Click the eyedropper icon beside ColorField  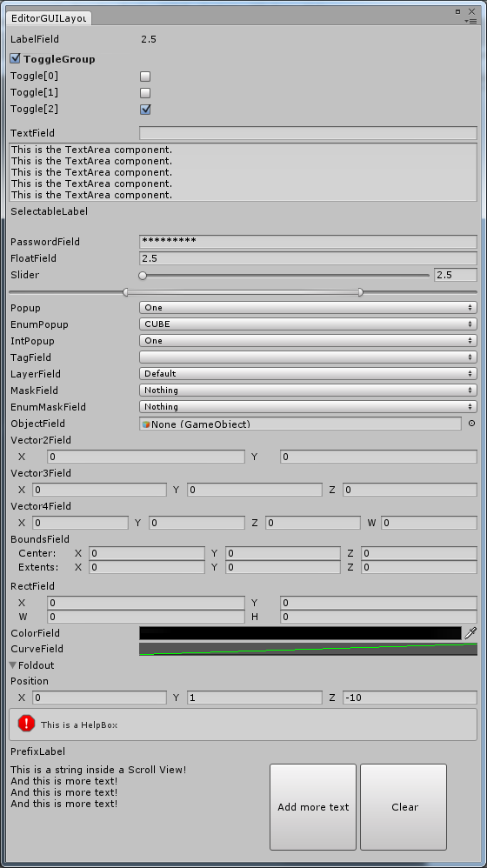pos(470,633)
